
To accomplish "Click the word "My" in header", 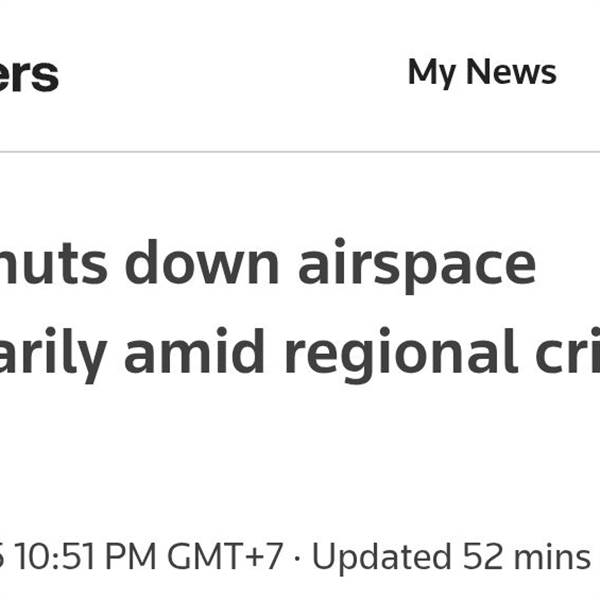I will pyautogui.click(x=432, y=73).
